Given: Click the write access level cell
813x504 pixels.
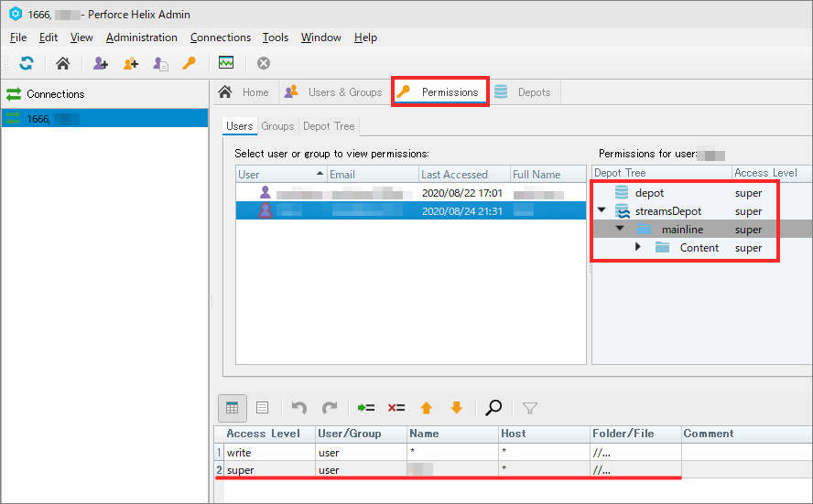Looking at the screenshot, I should pos(269,452).
